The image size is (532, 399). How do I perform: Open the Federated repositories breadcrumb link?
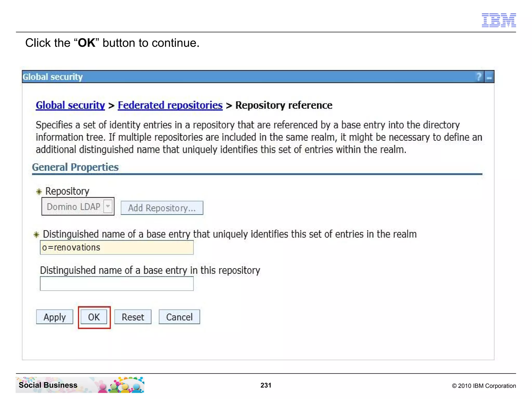click(170, 105)
